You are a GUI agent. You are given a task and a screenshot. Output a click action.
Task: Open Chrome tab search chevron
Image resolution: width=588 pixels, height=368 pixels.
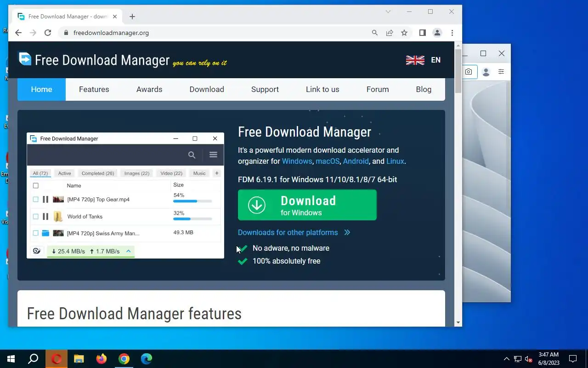388,11
